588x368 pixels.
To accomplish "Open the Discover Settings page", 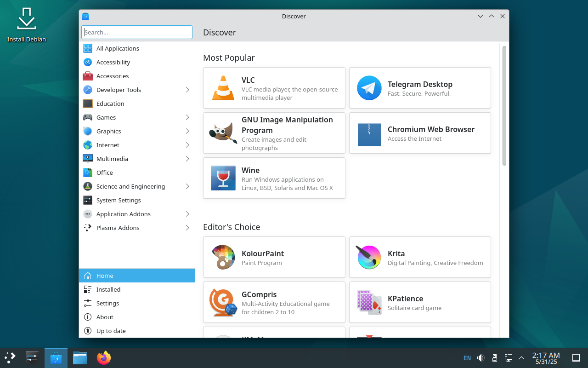I will point(137,303).
